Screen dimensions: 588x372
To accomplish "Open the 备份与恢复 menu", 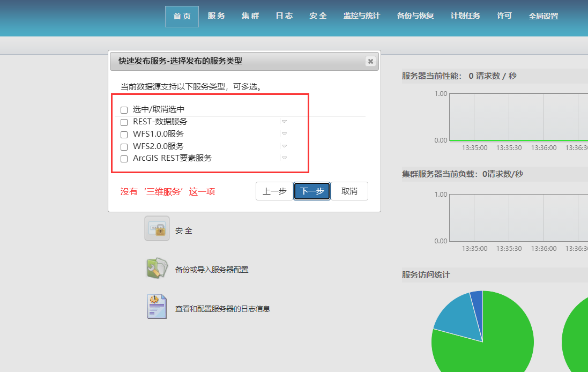I will point(415,16).
